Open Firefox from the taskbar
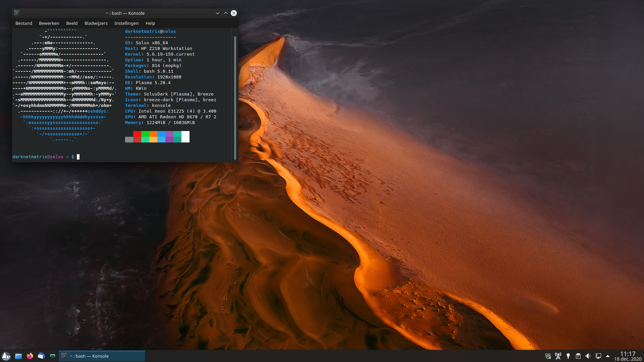The height and width of the screenshot is (362, 644). (30, 356)
